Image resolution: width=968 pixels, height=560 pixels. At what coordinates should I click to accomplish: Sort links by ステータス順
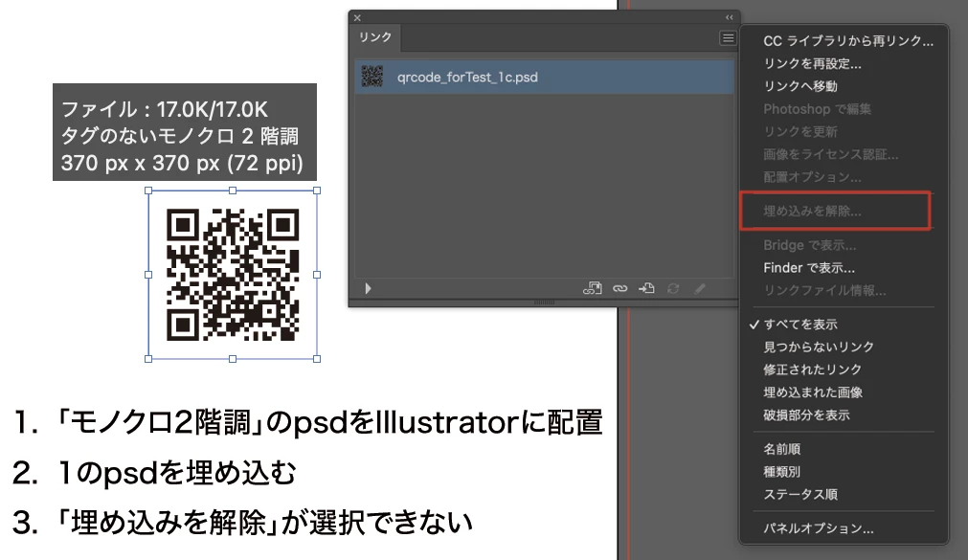tap(800, 495)
